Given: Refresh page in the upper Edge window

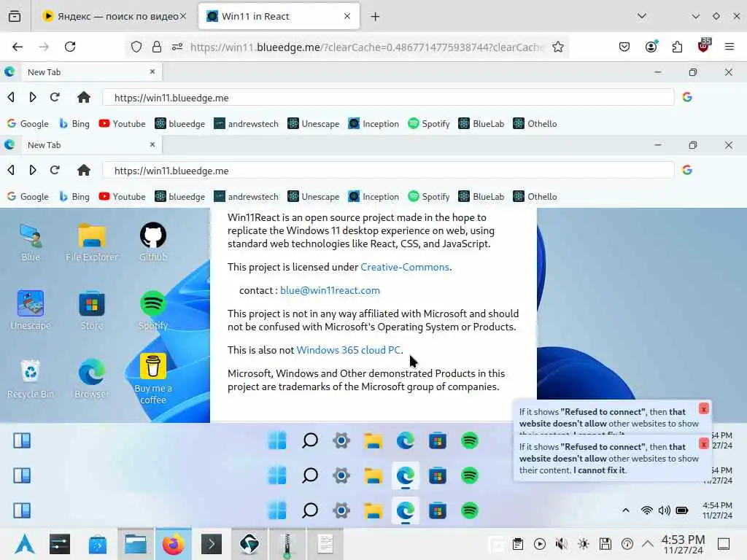Looking at the screenshot, I should (x=55, y=97).
